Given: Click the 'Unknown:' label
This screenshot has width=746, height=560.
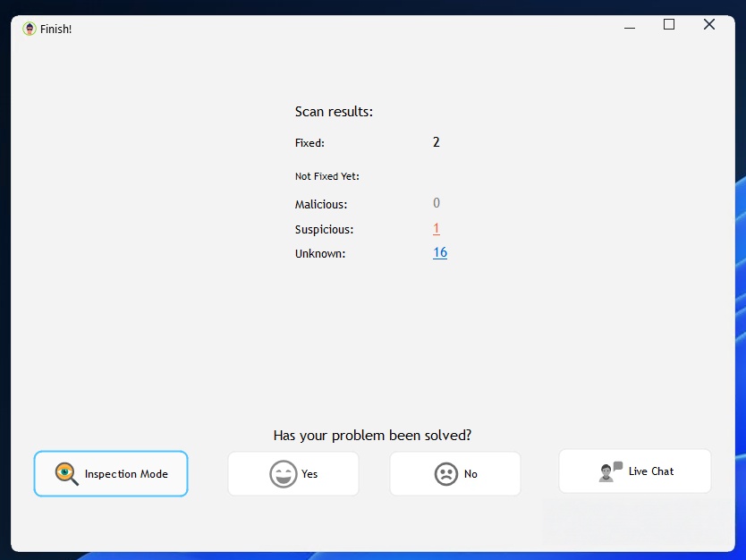Looking at the screenshot, I should click(x=319, y=253).
